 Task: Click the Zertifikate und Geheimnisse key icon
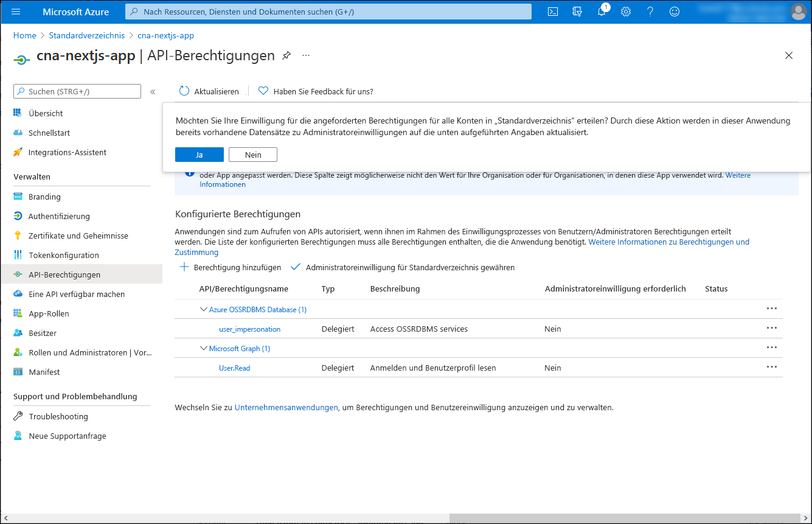(x=18, y=236)
